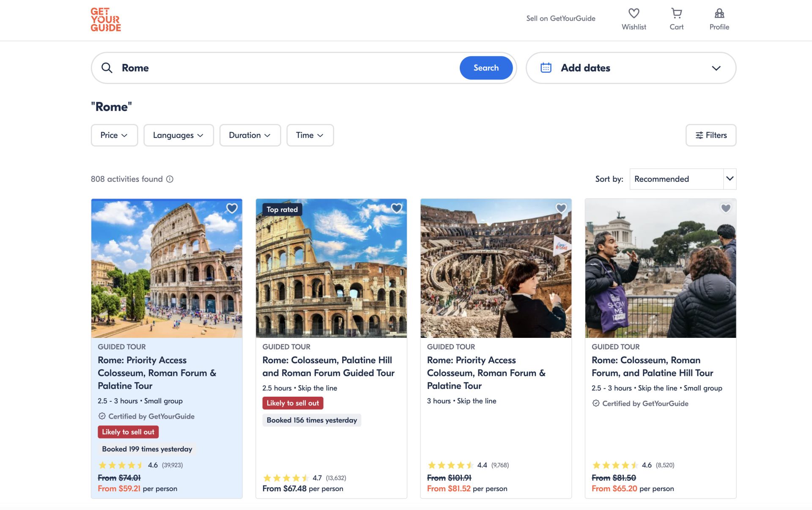Click the Top rated badge
The width and height of the screenshot is (812, 510).
coord(282,209)
